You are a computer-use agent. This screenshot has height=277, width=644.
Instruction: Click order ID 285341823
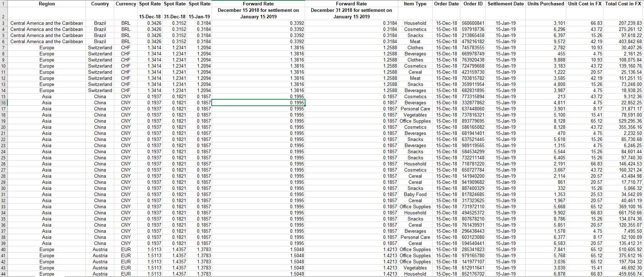(x=473, y=250)
